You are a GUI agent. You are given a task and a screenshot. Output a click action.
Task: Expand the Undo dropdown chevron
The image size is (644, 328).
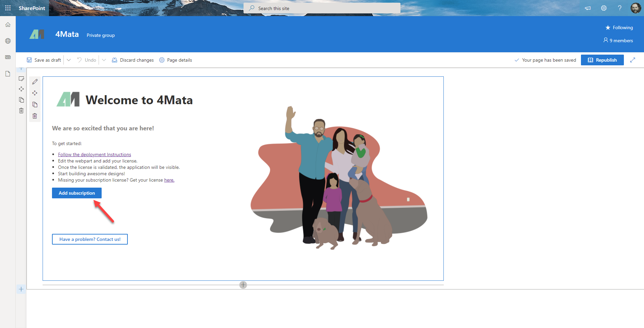coord(104,60)
